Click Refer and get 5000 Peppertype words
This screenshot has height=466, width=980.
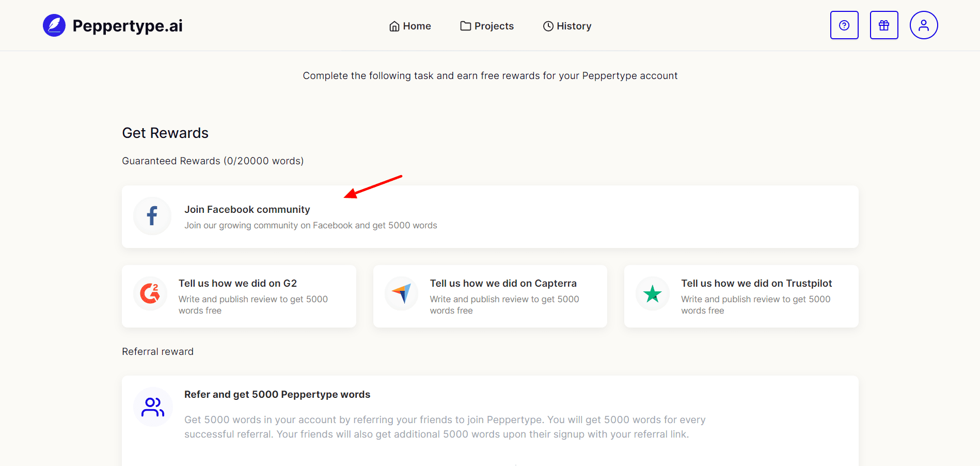[277, 394]
